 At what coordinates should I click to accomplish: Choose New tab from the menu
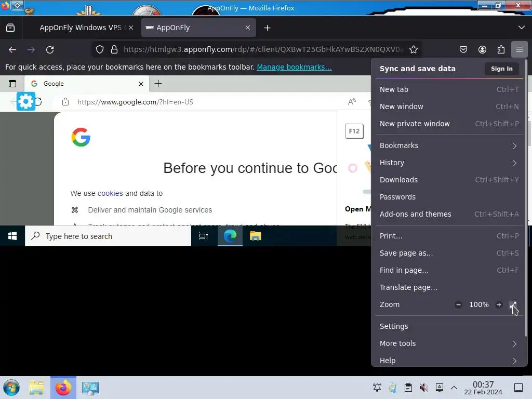click(x=449, y=89)
